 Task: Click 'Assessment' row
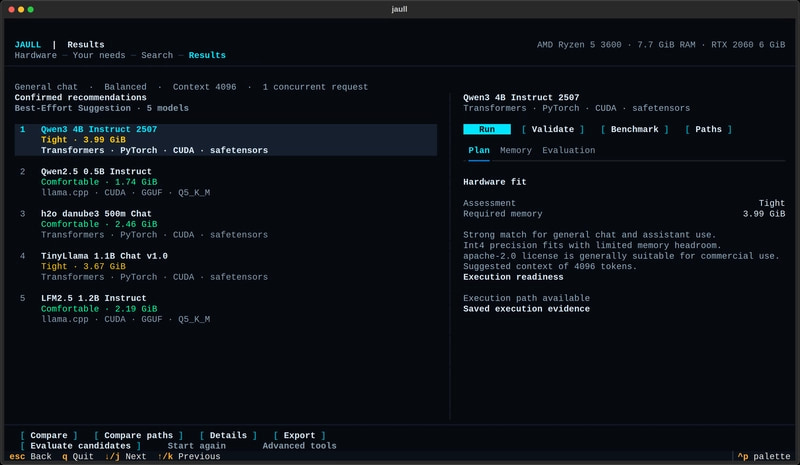click(624, 203)
